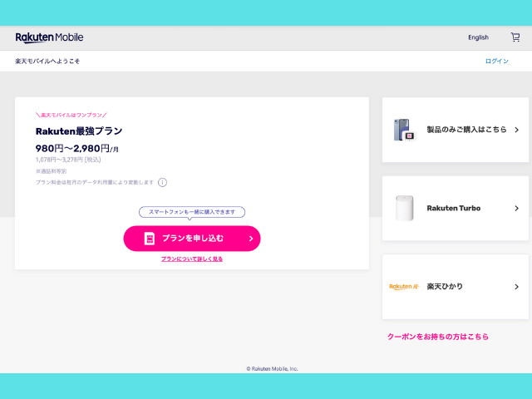The height and width of the screenshot is (399, 532).
Task: Click © Rakuten Mobile, Inc. footer text
Action: [x=272, y=368]
